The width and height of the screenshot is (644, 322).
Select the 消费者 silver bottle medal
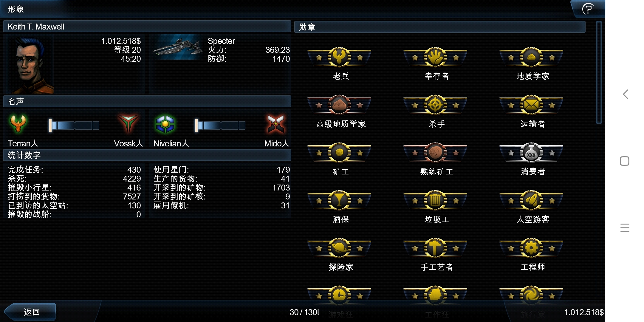pyautogui.click(x=531, y=152)
